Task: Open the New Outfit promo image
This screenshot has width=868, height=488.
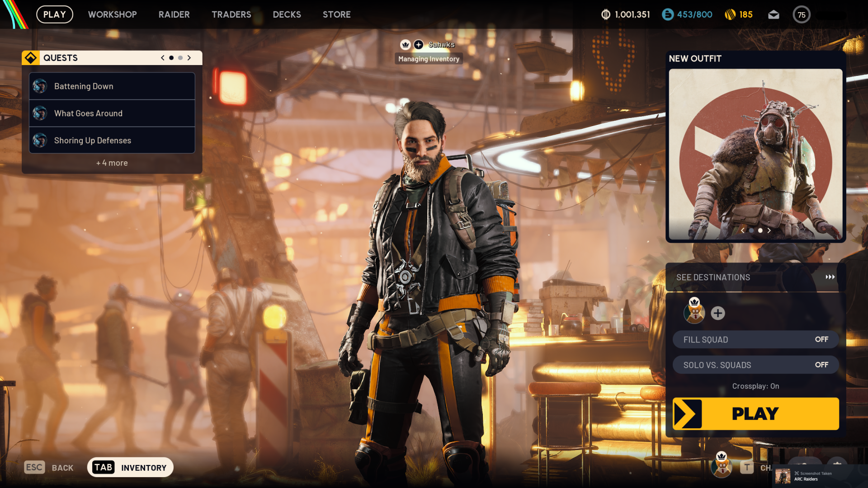Action: tap(755, 154)
